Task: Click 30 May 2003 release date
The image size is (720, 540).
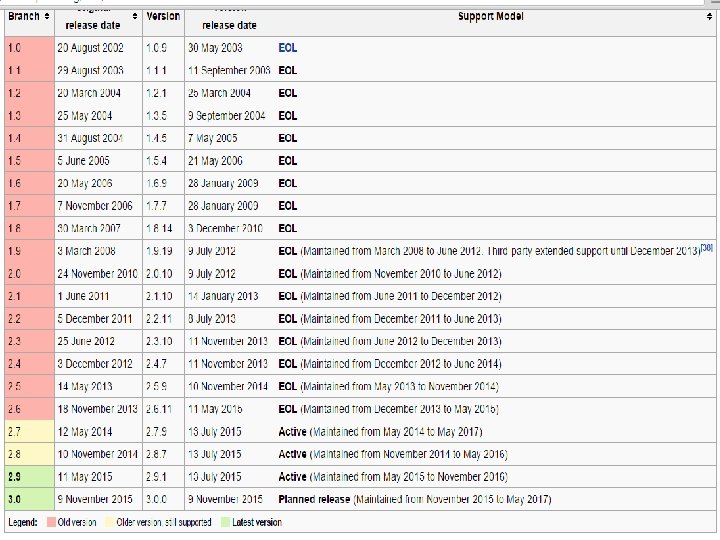Action: coord(215,48)
